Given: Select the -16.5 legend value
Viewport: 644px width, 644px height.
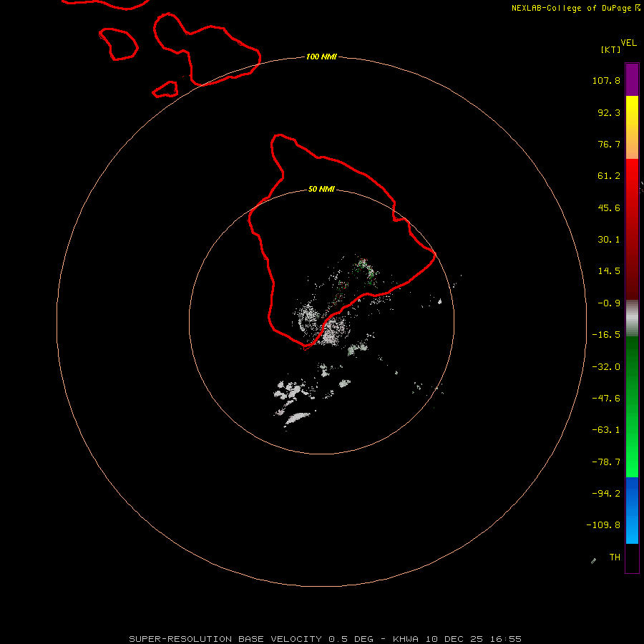Looking at the screenshot, I should (606, 335).
